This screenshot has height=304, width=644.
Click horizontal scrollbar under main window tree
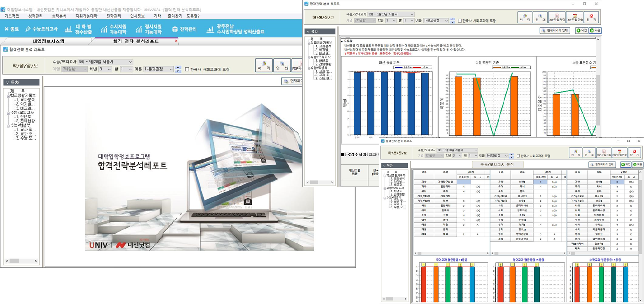21,261
